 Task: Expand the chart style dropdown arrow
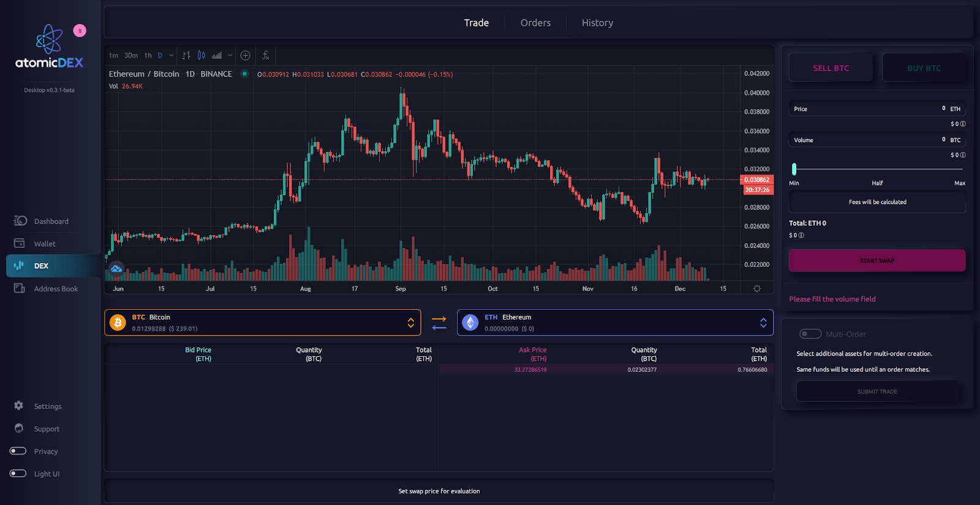(x=230, y=55)
